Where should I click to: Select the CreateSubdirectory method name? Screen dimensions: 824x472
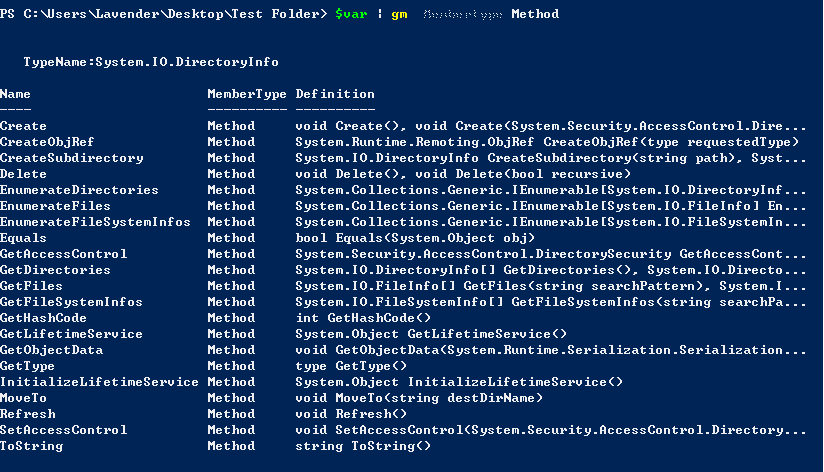(x=72, y=158)
